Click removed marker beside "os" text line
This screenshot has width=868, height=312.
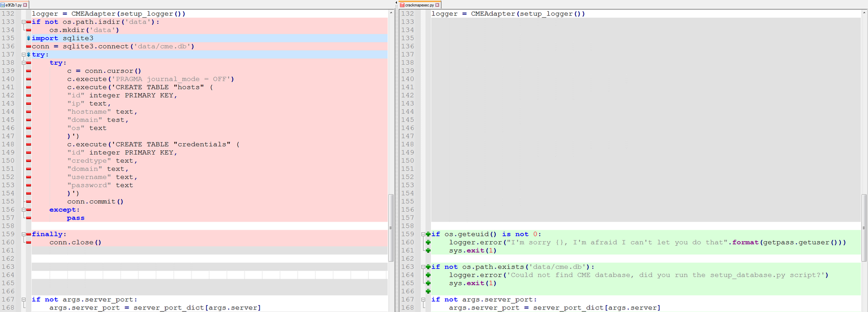click(x=29, y=128)
